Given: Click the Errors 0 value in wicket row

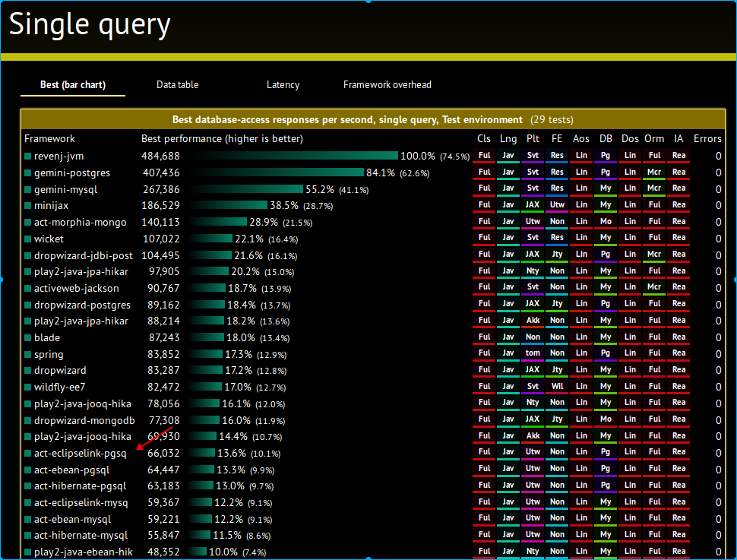Looking at the screenshot, I should coord(718,239).
